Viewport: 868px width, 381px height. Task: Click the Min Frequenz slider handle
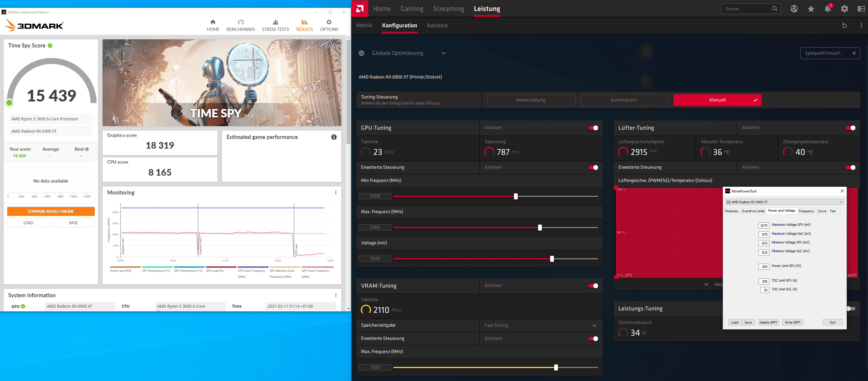pyautogui.click(x=516, y=196)
